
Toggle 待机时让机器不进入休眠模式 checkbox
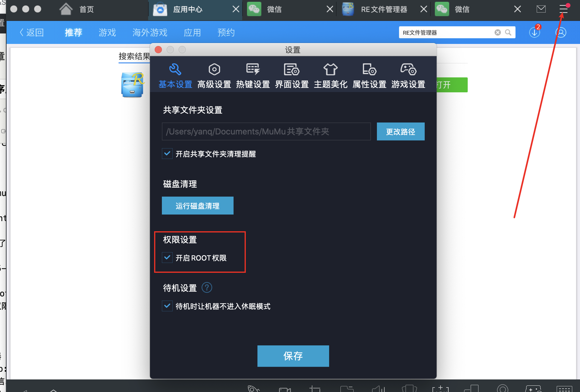point(167,306)
